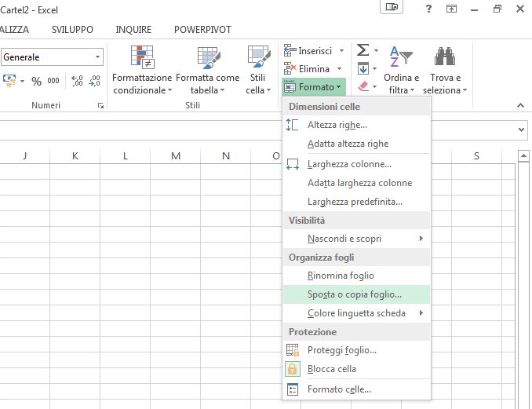This screenshot has width=532, height=409.
Task: Click the increase decimal icon
Action: click(x=77, y=81)
